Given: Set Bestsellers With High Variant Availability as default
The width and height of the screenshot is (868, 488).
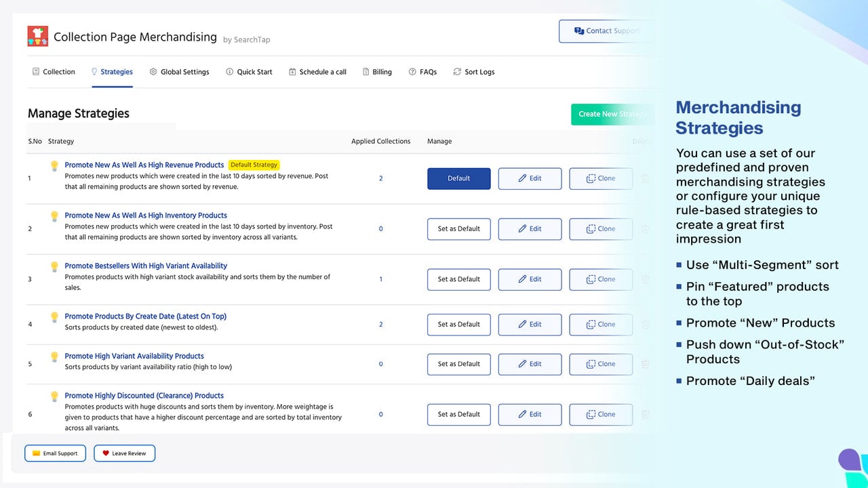Looking at the screenshot, I should click(459, 279).
